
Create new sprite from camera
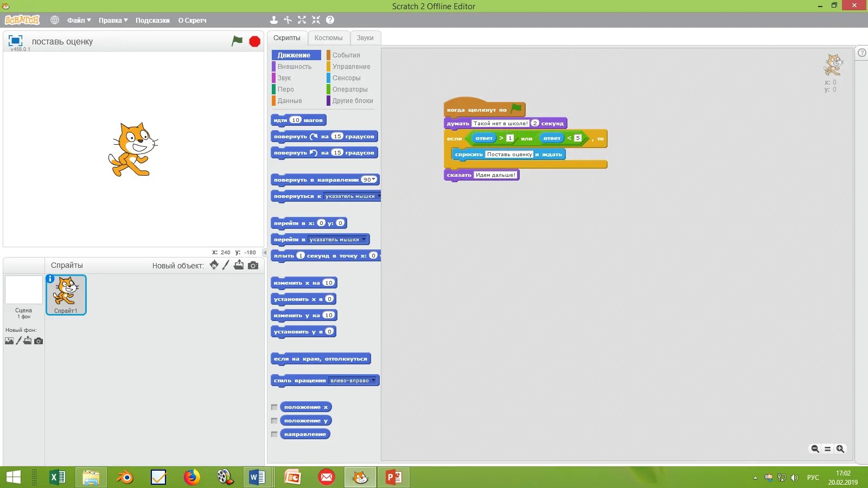[253, 265]
